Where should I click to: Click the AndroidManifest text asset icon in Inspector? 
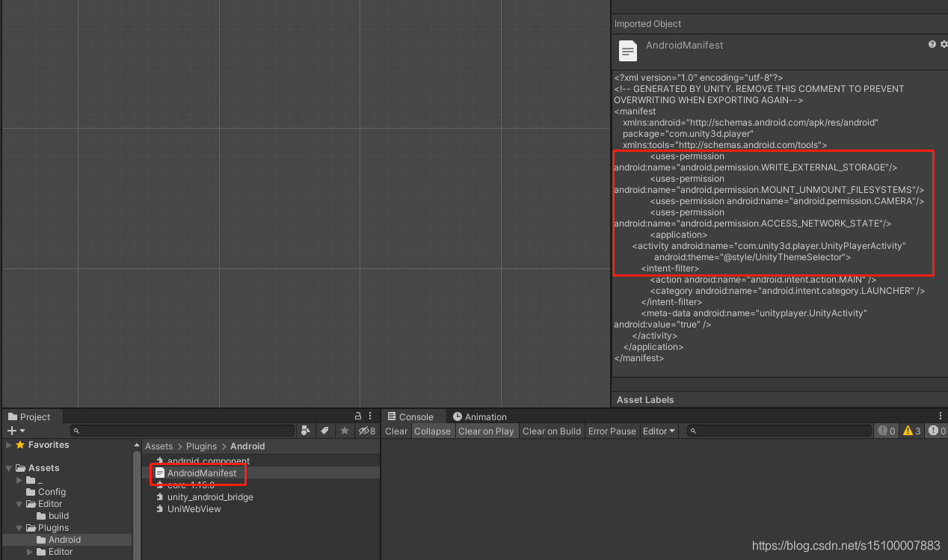pos(628,51)
